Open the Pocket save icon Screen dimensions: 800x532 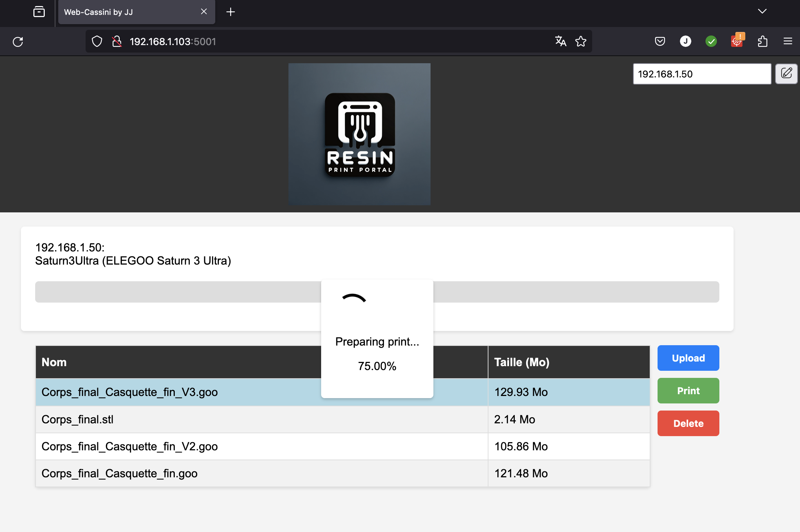click(x=660, y=42)
